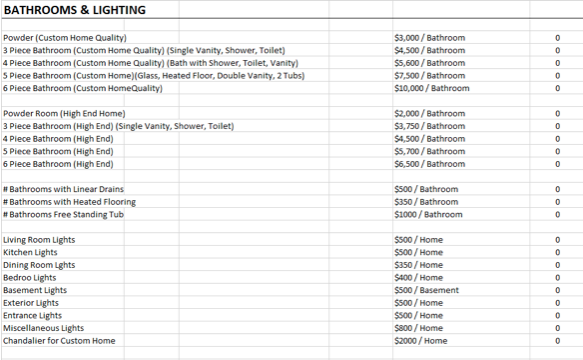Select the $3,750 / Bathroom price cell

click(461, 126)
